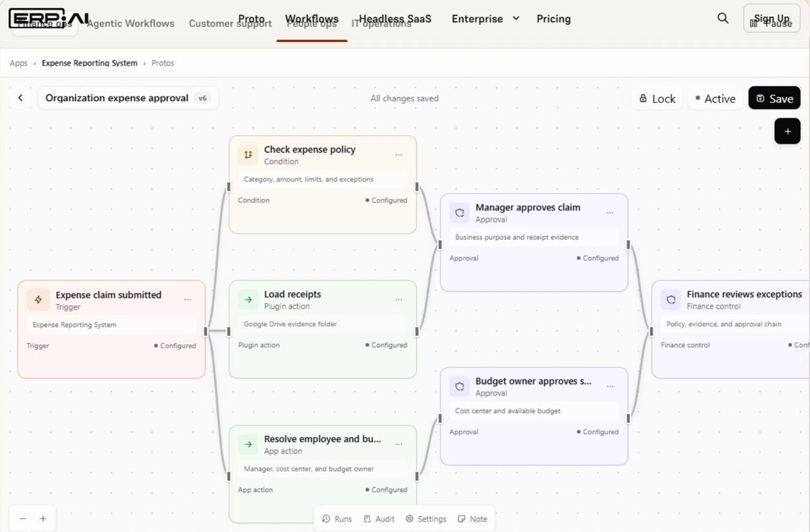This screenshot has width=810, height=532.
Task: Toggle the Lock workflow button
Action: tap(657, 99)
